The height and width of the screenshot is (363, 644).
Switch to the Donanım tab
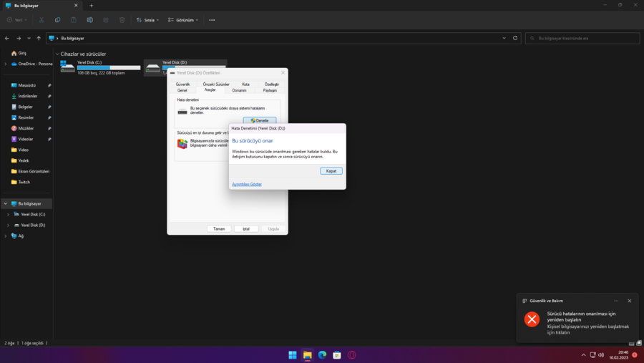coord(239,90)
